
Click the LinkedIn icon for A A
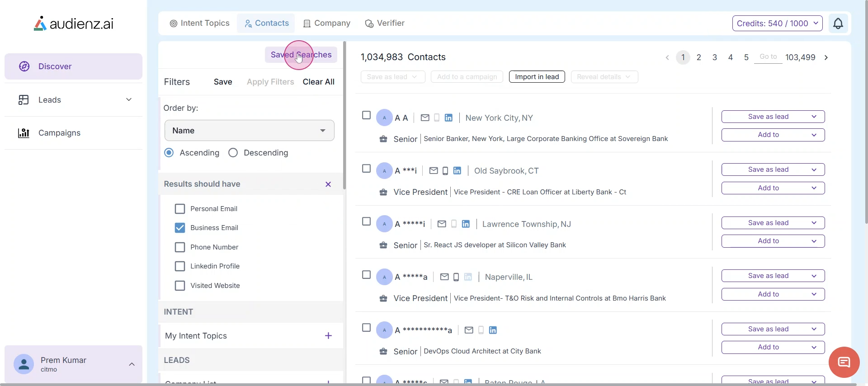[x=448, y=118]
